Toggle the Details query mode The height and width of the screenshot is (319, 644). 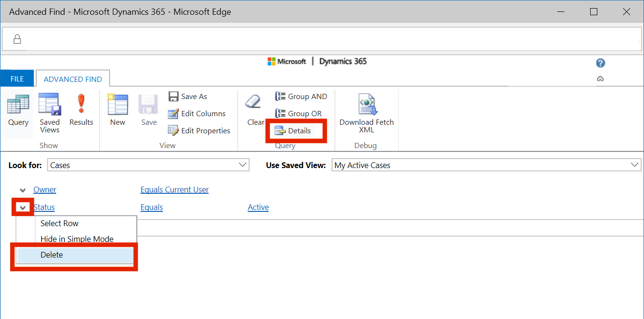pyautogui.click(x=293, y=130)
